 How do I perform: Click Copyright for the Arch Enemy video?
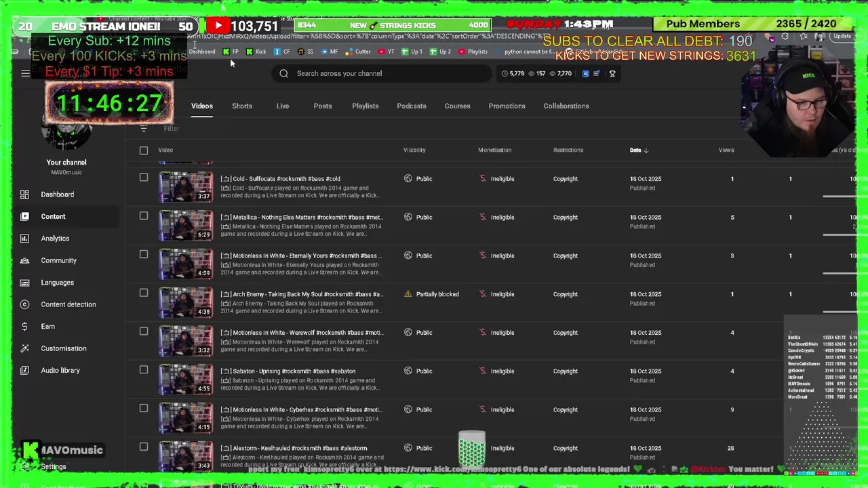coord(566,294)
